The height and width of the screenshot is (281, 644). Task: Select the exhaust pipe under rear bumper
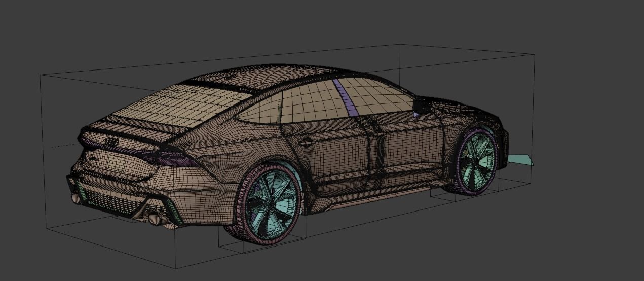click(x=154, y=219)
